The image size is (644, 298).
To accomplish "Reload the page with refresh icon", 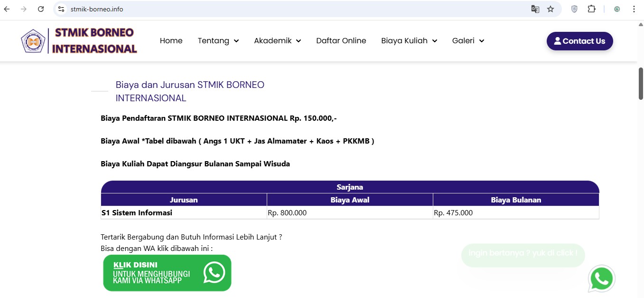I will (41, 9).
